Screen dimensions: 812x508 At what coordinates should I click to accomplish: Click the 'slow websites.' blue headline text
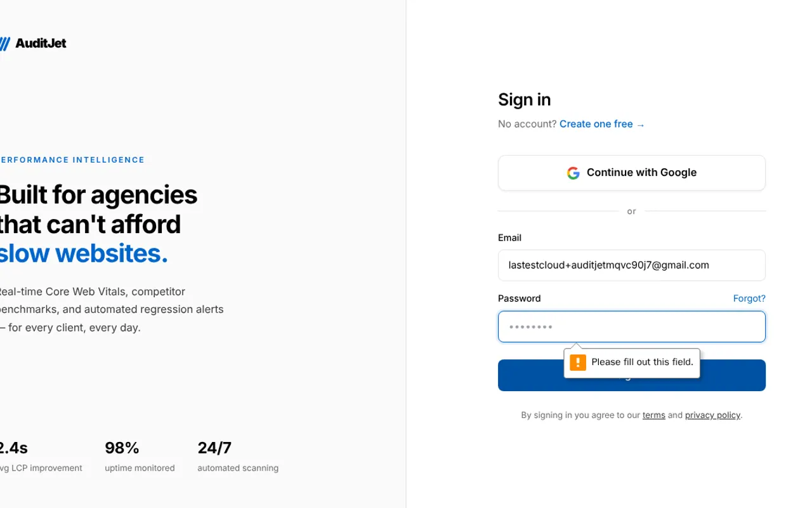tap(83, 253)
